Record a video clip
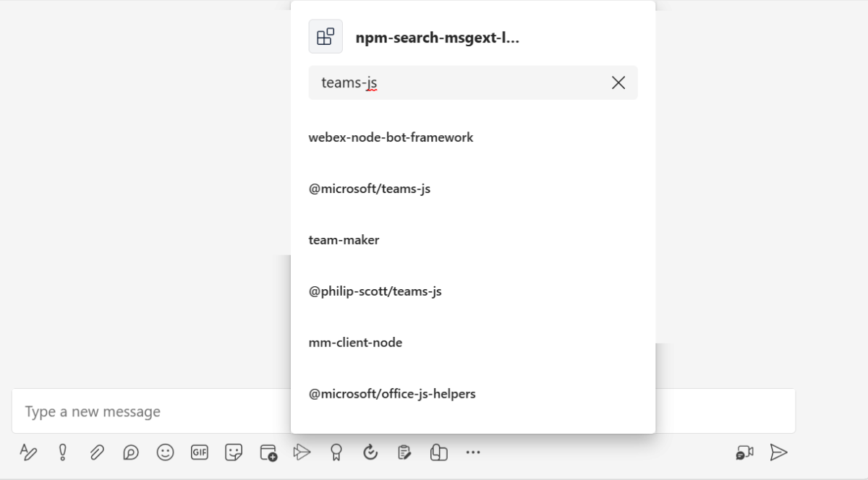The width and height of the screenshot is (868, 480). 746,452
